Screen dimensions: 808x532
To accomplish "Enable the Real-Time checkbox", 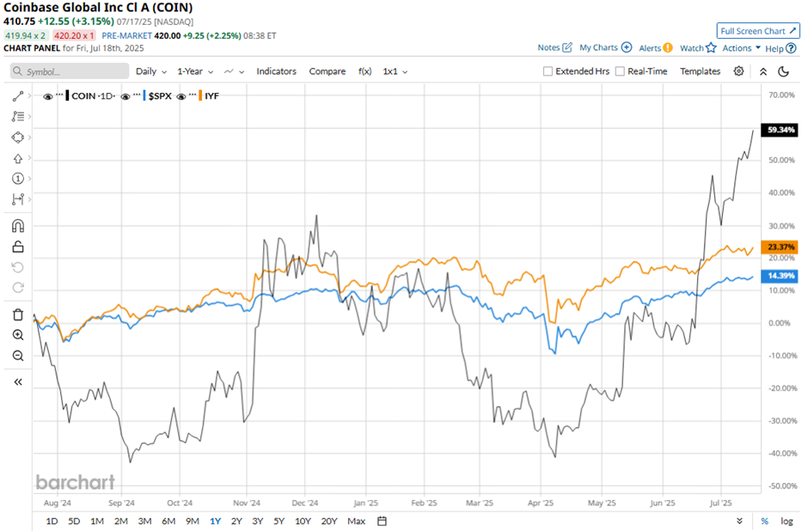I will click(x=620, y=71).
